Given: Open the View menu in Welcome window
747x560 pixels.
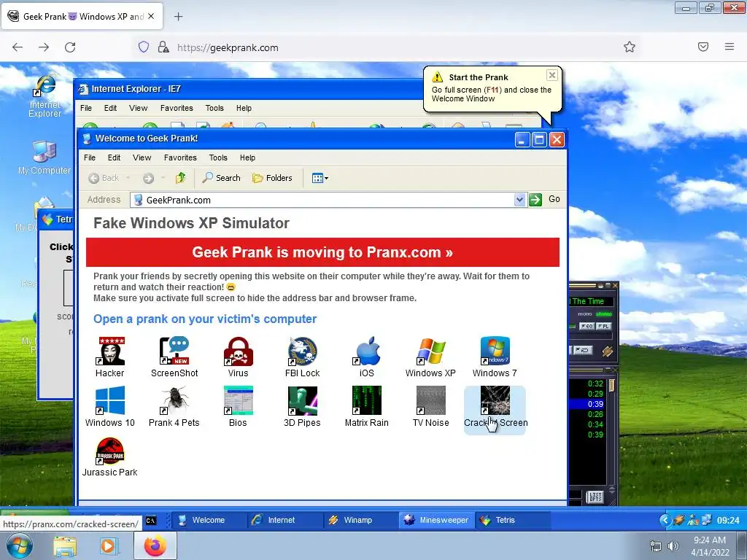Looking at the screenshot, I should 142,157.
